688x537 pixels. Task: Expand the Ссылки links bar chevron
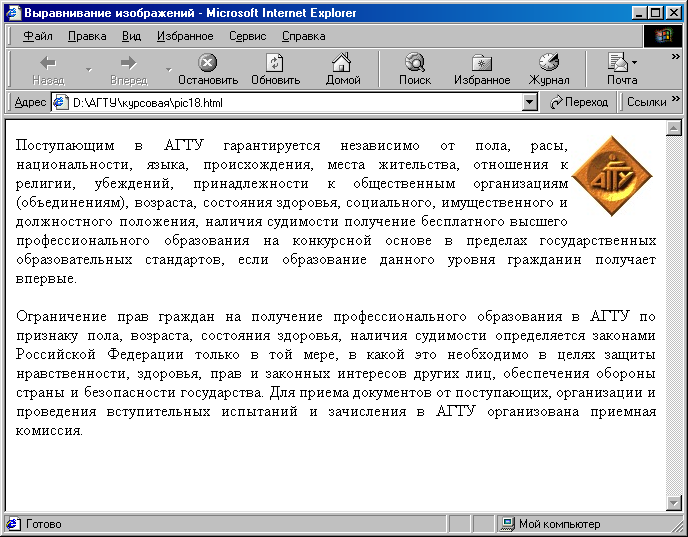tap(676, 99)
